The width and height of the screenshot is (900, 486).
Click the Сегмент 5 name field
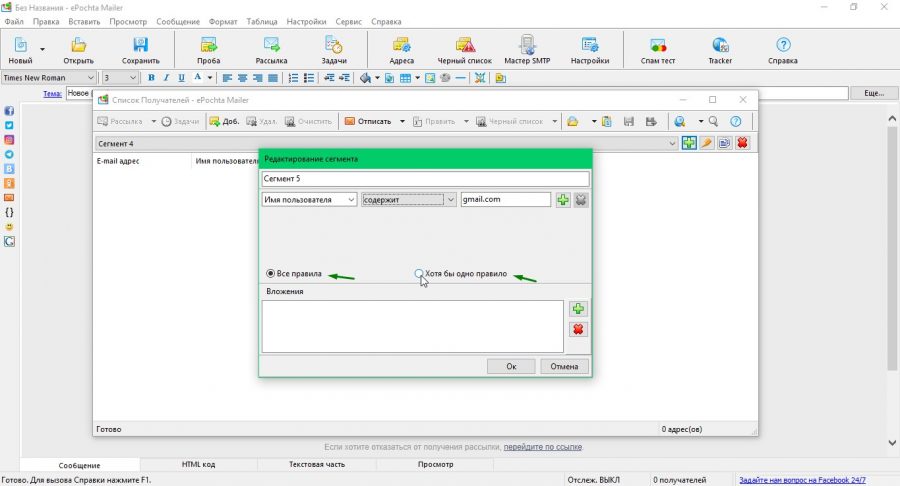425,179
